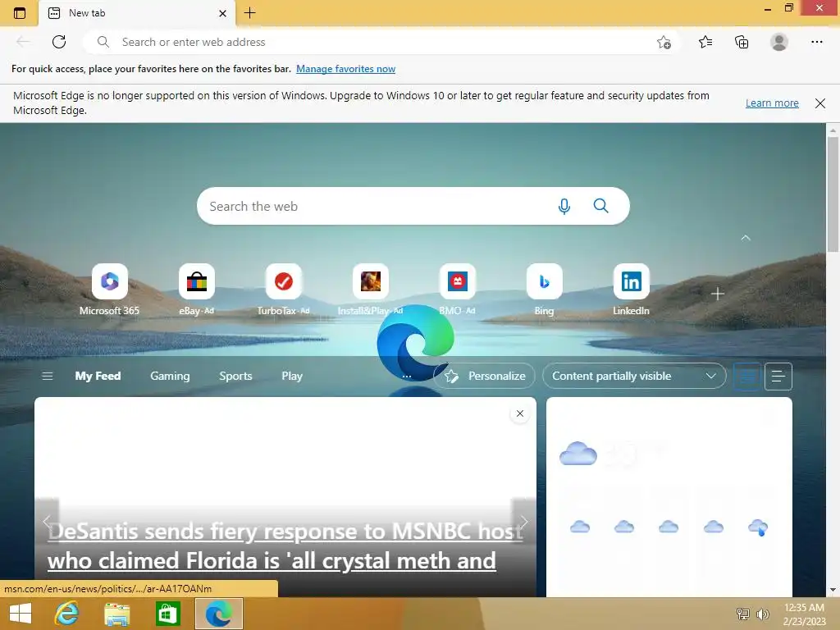Open a new tab with plus button

(249, 13)
